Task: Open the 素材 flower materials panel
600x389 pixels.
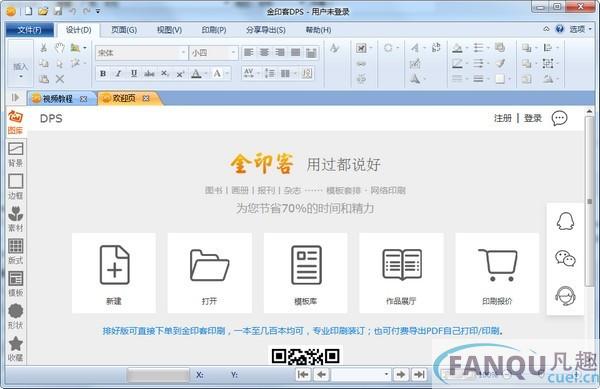Action: (15, 220)
